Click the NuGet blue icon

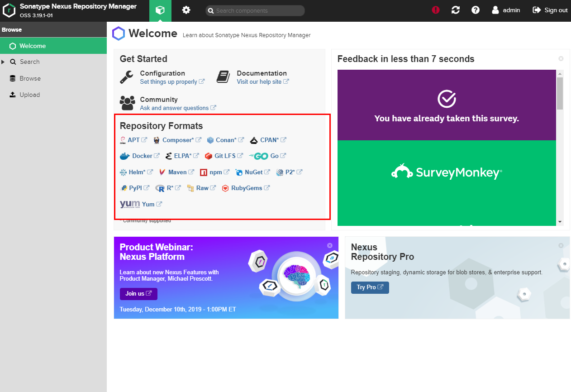pyautogui.click(x=239, y=172)
